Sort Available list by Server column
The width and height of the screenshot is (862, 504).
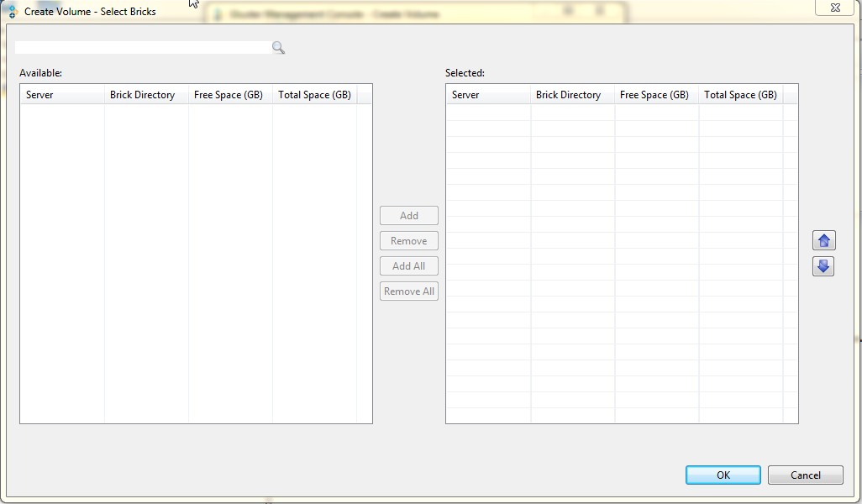click(x=62, y=95)
